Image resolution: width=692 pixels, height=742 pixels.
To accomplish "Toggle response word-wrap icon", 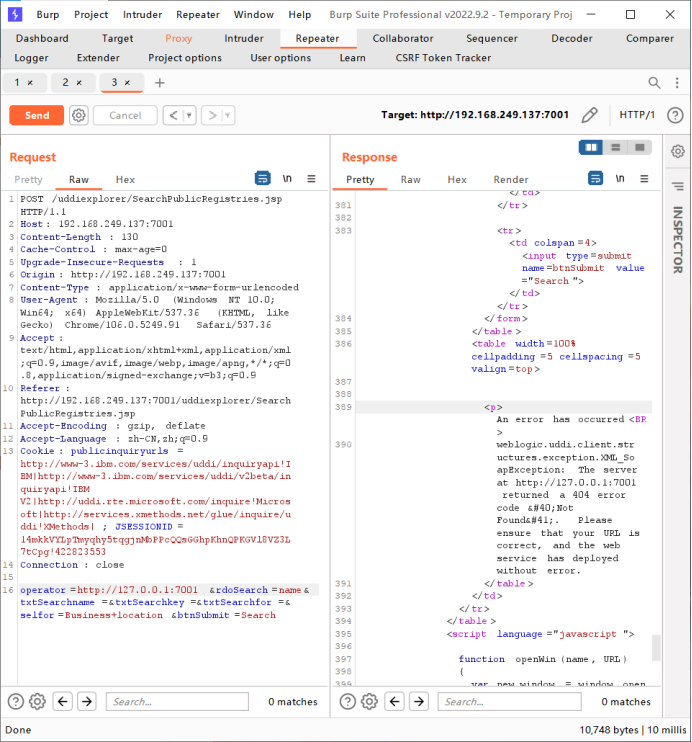I will (595, 178).
